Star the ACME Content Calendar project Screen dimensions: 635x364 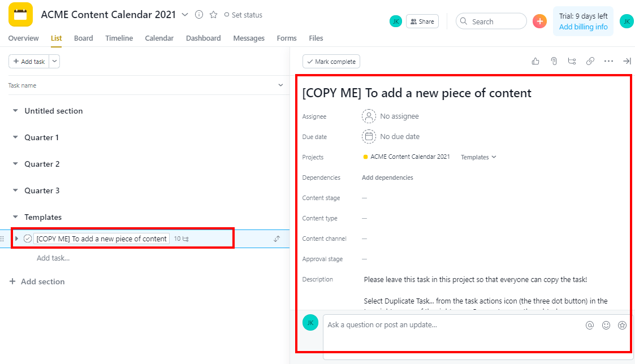(213, 15)
